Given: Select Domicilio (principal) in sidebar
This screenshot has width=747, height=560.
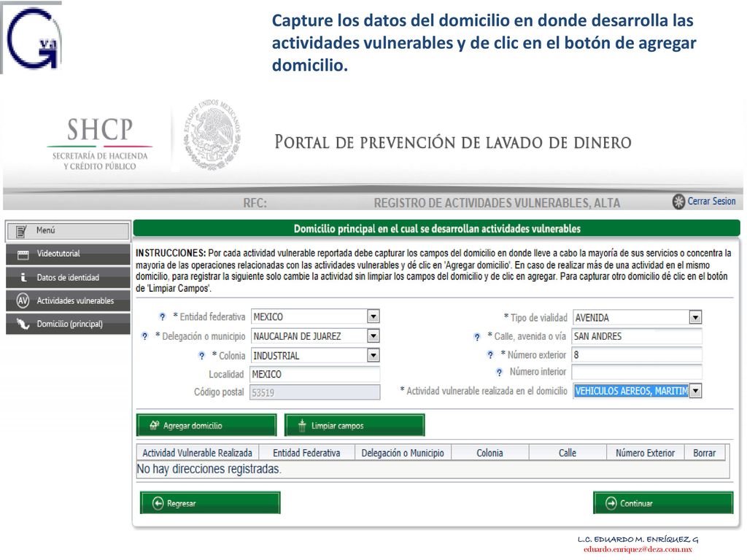Looking at the screenshot, I should 68,324.
